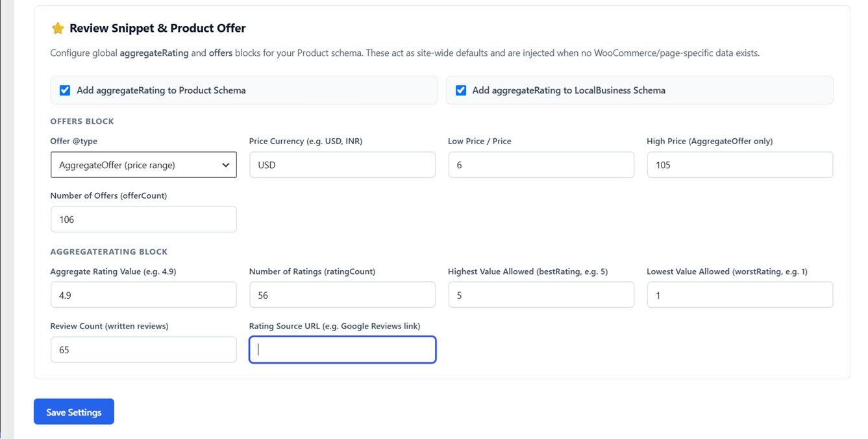Click the star icon beside Review Snippet heading

pyautogui.click(x=58, y=29)
